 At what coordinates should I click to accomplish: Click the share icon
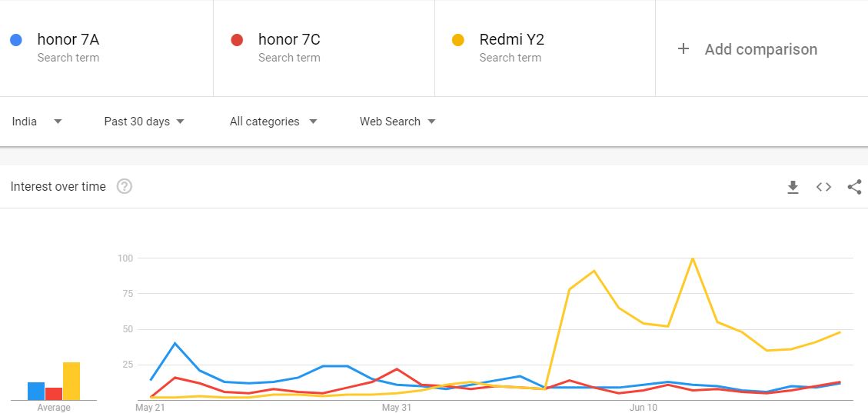point(854,187)
